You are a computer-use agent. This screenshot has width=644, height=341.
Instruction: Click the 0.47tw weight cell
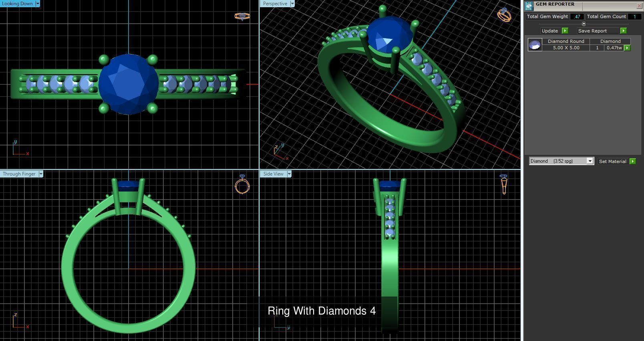point(614,48)
